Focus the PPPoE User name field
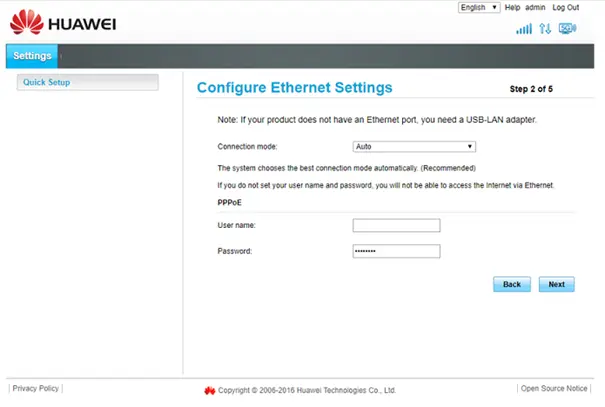The width and height of the screenshot is (605, 407). pos(396,225)
